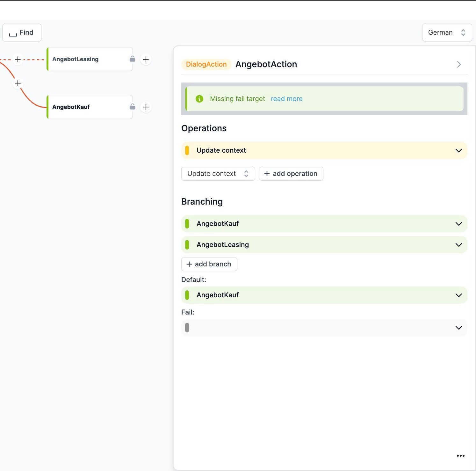Click the green info icon in warning banner
The height and width of the screenshot is (471, 476).
199,99
